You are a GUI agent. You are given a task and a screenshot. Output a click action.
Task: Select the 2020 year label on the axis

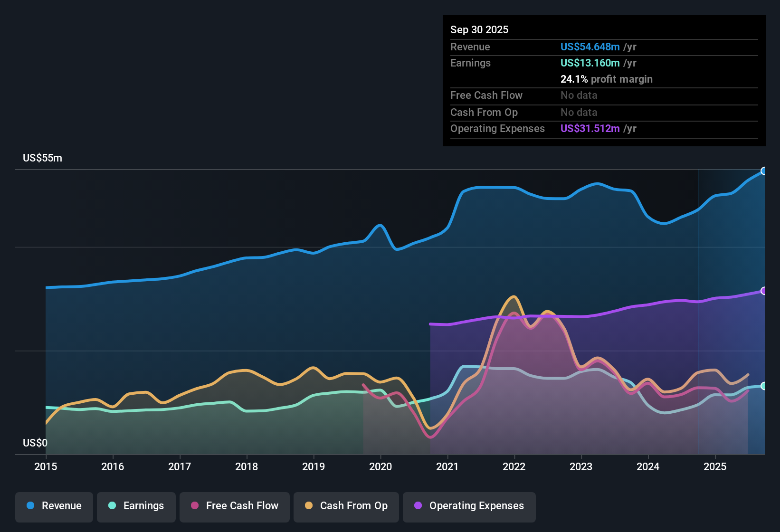[381, 467]
